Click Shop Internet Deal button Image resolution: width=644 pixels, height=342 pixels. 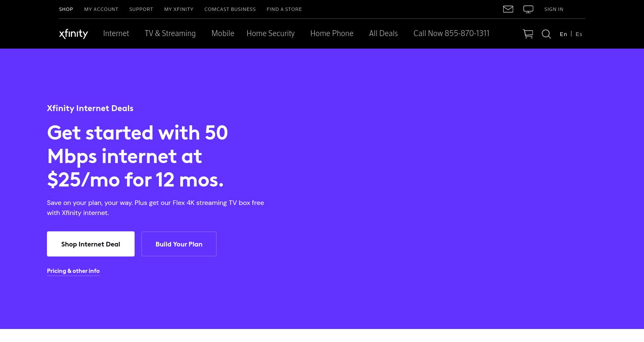point(91,244)
